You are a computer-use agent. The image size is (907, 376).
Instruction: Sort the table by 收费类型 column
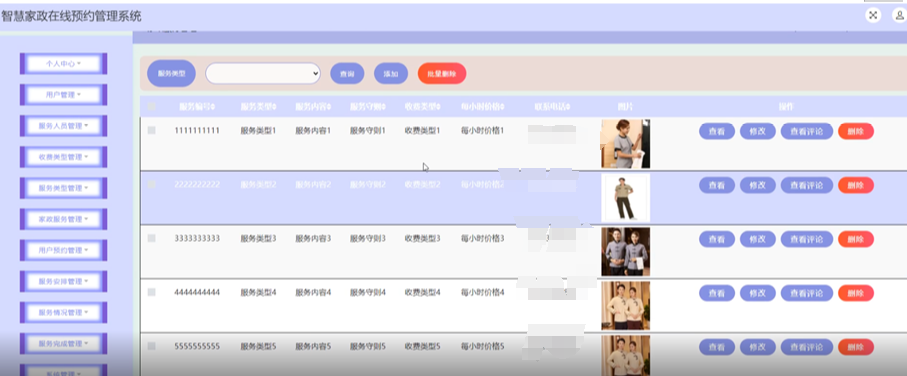[423, 107]
